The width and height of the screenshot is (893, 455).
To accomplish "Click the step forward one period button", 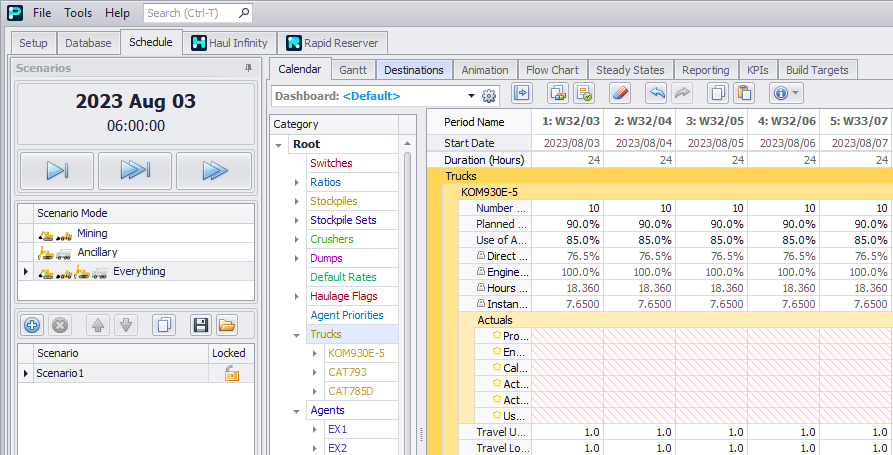I will (x=56, y=171).
